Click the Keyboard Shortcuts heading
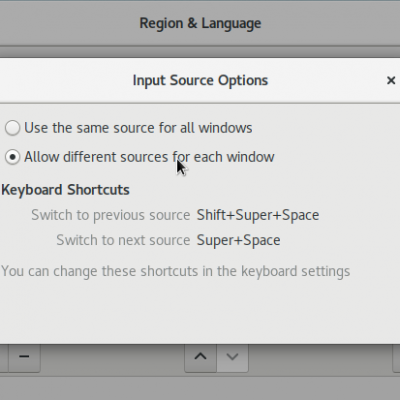The height and width of the screenshot is (400, 400). click(65, 190)
